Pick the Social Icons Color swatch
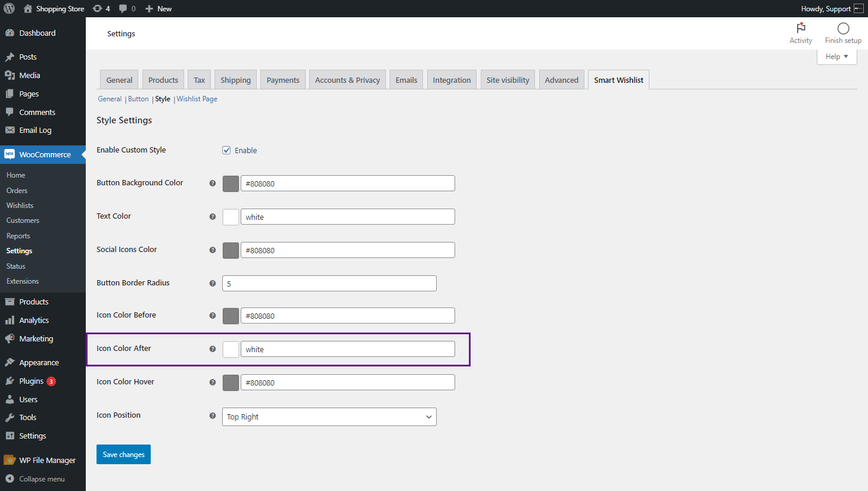This screenshot has height=491, width=868. click(x=231, y=250)
